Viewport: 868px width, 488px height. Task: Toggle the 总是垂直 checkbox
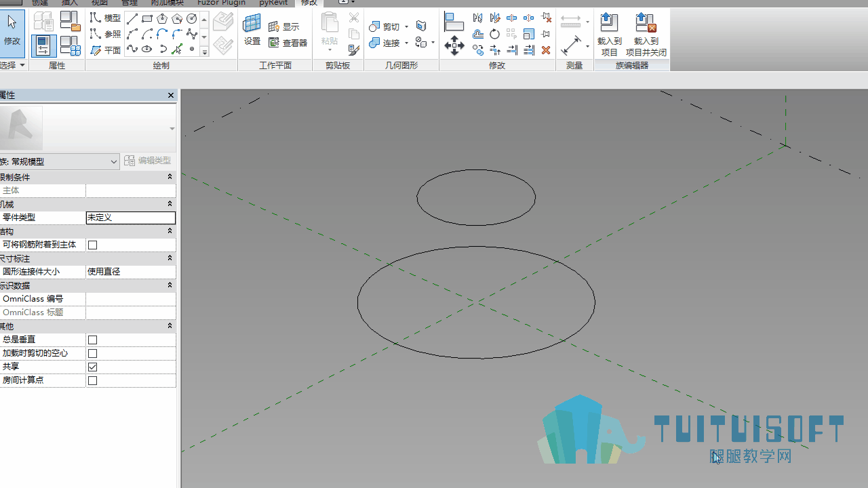pyautogui.click(x=93, y=340)
